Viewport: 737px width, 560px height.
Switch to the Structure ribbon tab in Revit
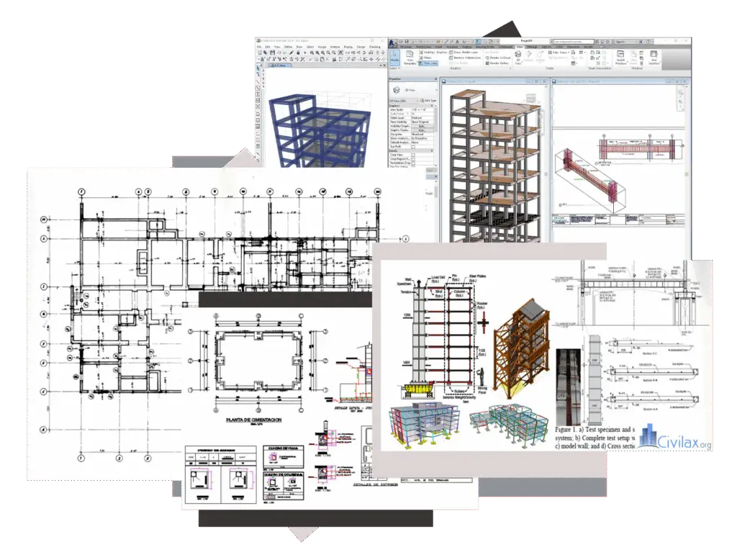(406, 47)
